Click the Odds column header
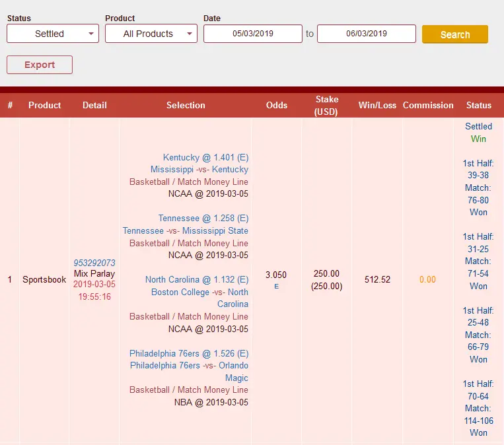Viewport: 504px width, 445px height. click(276, 105)
